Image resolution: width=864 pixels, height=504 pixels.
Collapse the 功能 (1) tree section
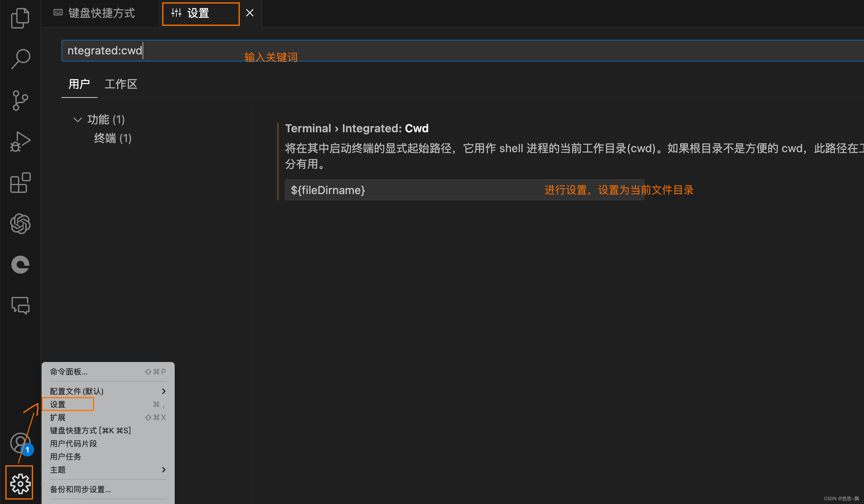[x=78, y=120]
